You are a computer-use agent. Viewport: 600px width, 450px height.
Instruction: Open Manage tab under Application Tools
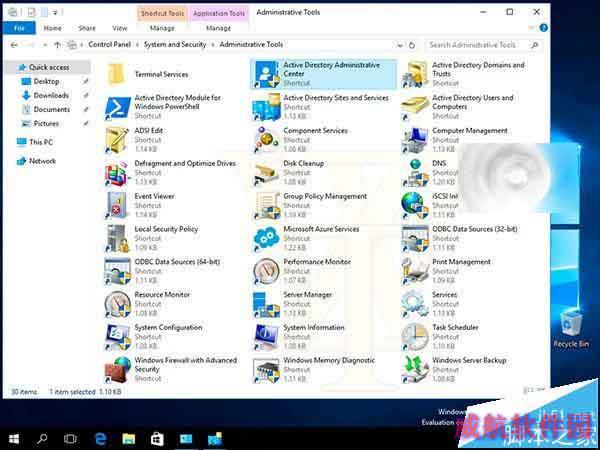point(218,28)
